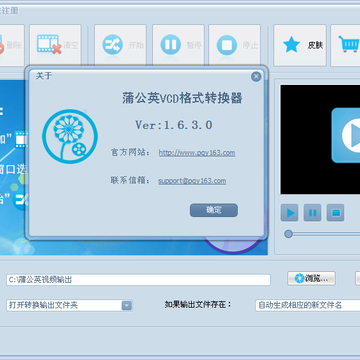Open the Skin (皮肤) star icon

click(292, 45)
